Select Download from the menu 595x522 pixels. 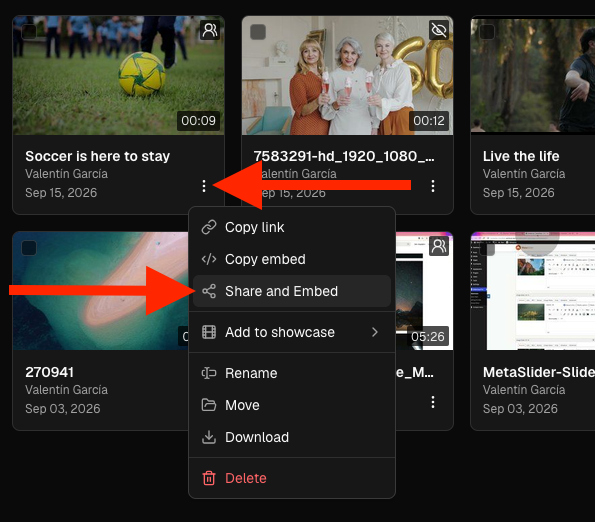click(292, 437)
